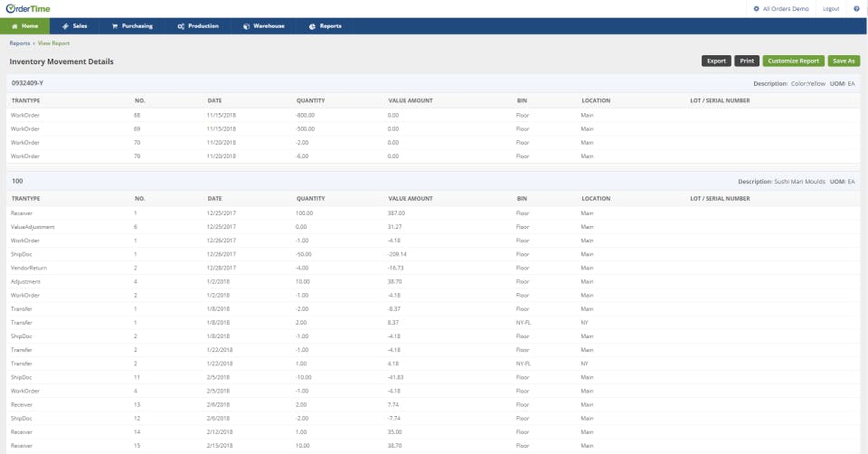The width and height of the screenshot is (868, 454).
Task: Click the Reports breadcrumb link
Action: [19, 43]
